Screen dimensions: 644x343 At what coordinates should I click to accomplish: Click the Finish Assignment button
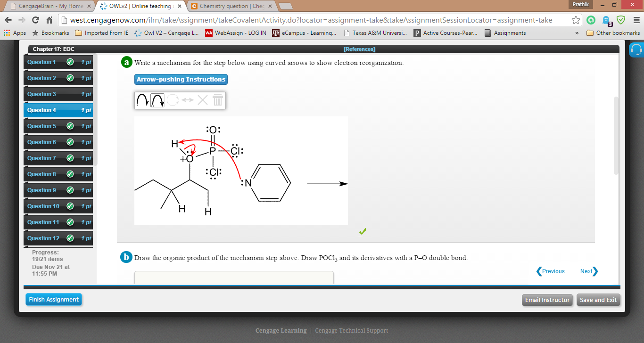pos(54,299)
